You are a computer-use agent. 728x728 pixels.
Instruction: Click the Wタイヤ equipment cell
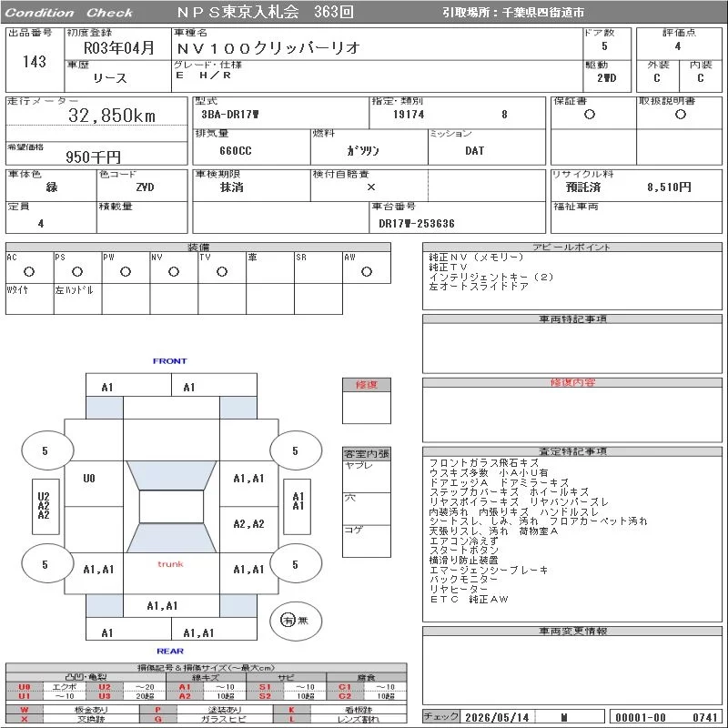[30, 298]
